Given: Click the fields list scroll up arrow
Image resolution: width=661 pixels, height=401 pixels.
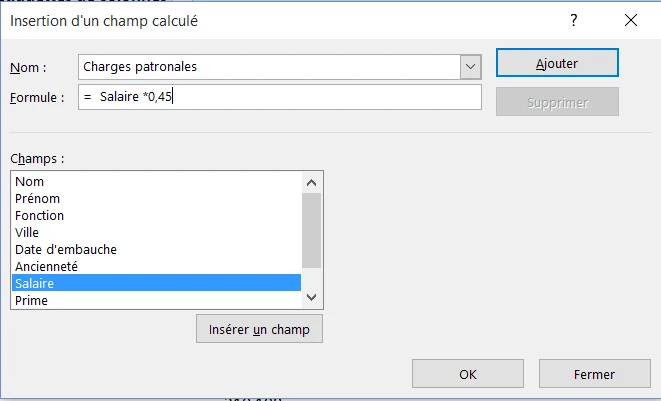Looking at the screenshot, I should point(312,183).
